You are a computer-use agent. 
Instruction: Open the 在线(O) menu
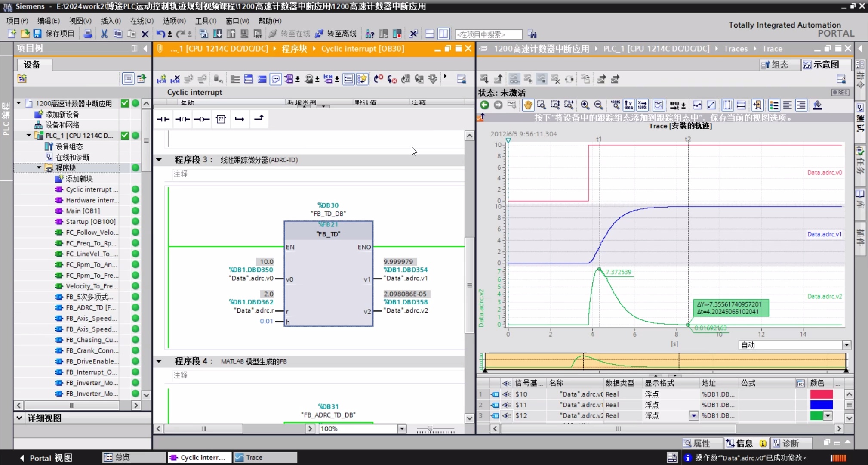tap(142, 21)
